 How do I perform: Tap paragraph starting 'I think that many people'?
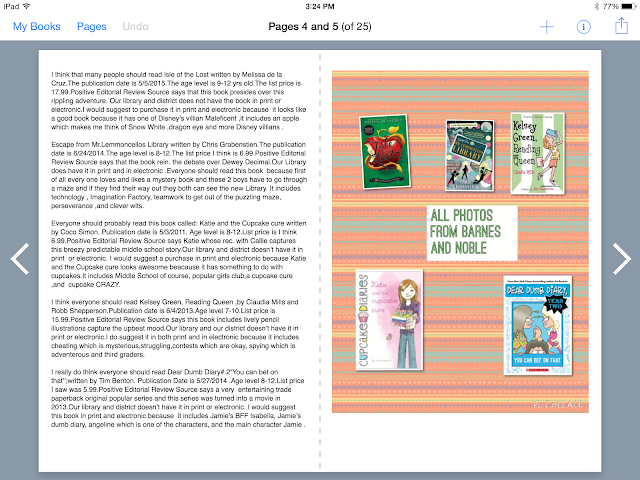(x=178, y=101)
